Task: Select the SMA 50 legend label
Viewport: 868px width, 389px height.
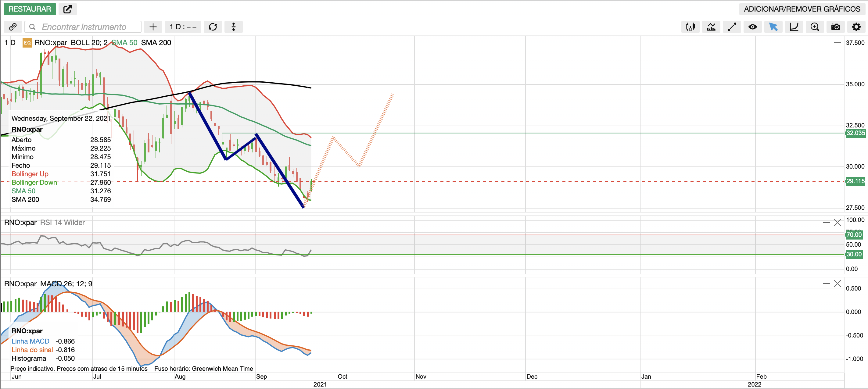Action: coord(124,43)
